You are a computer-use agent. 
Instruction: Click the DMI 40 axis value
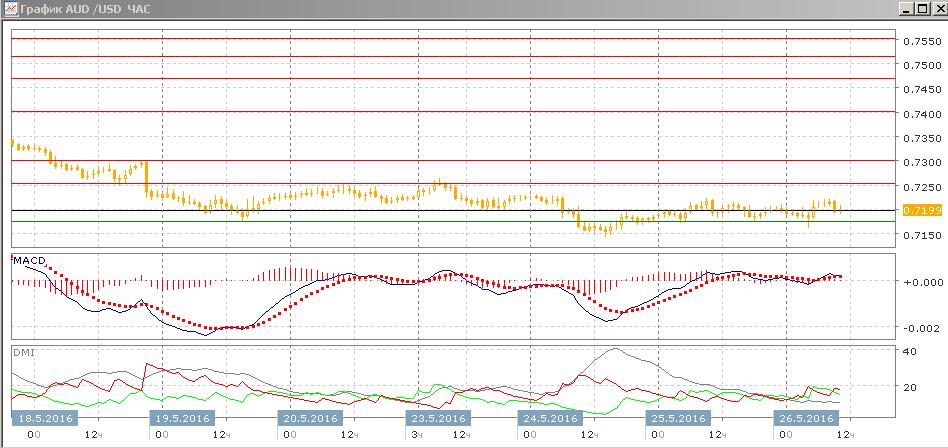coord(910,351)
